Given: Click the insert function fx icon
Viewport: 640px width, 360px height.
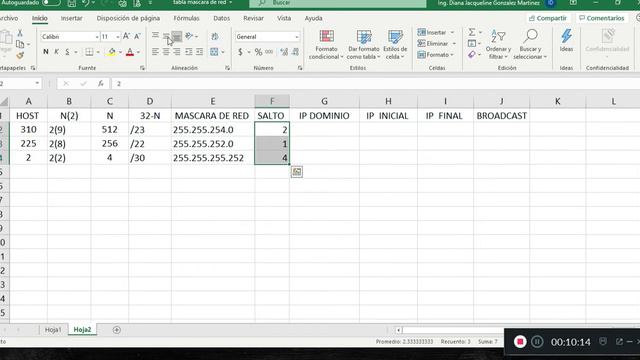Looking at the screenshot, I should (x=101, y=84).
